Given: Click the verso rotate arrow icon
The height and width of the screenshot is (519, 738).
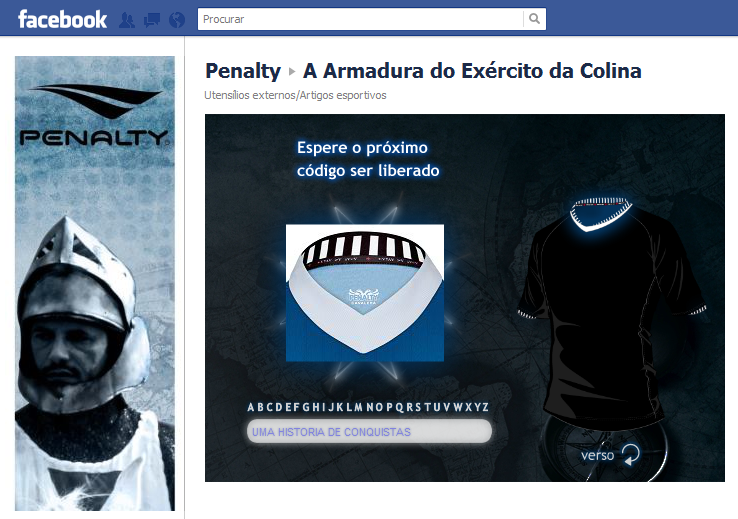Looking at the screenshot, I should pyautogui.click(x=630, y=455).
